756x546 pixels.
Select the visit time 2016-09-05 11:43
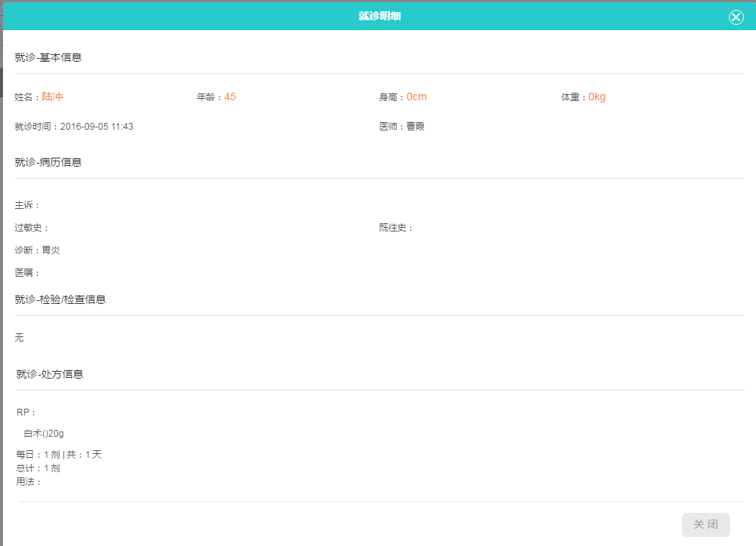coord(97,126)
